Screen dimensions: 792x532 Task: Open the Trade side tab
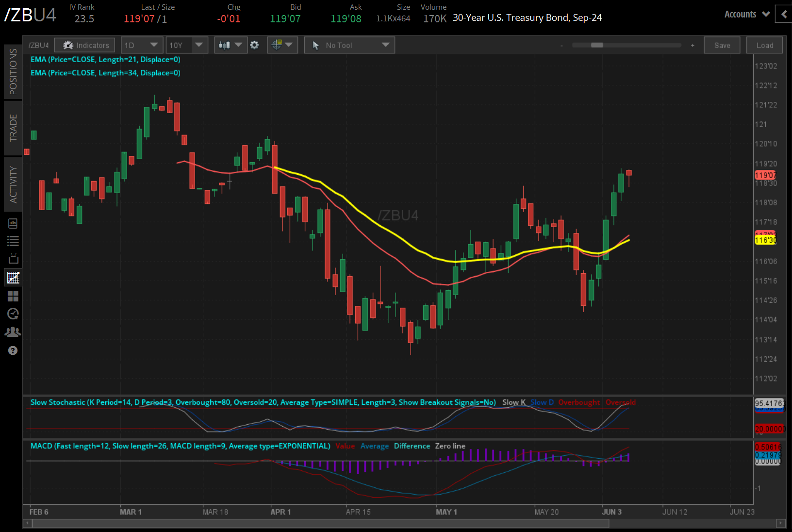coord(13,128)
